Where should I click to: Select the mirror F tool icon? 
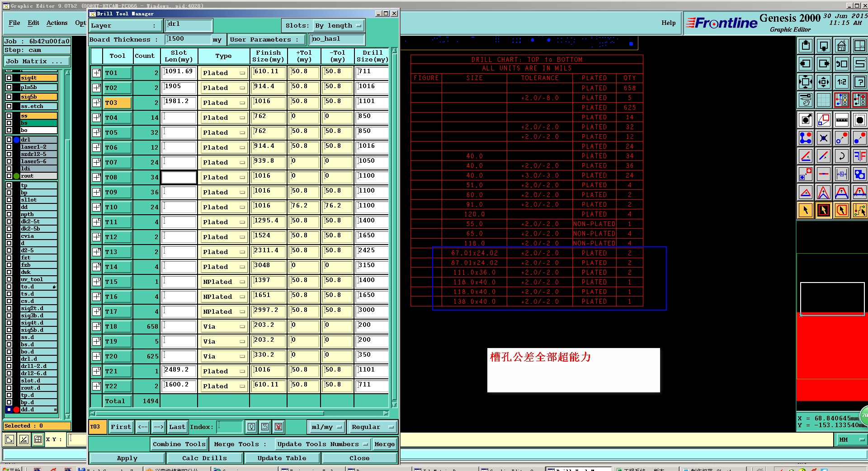tap(859, 156)
